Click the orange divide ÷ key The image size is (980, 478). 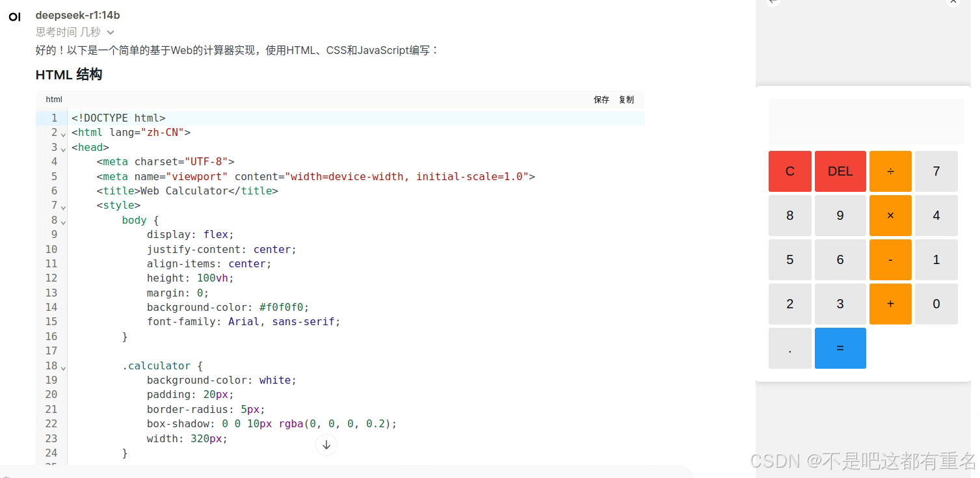(890, 171)
